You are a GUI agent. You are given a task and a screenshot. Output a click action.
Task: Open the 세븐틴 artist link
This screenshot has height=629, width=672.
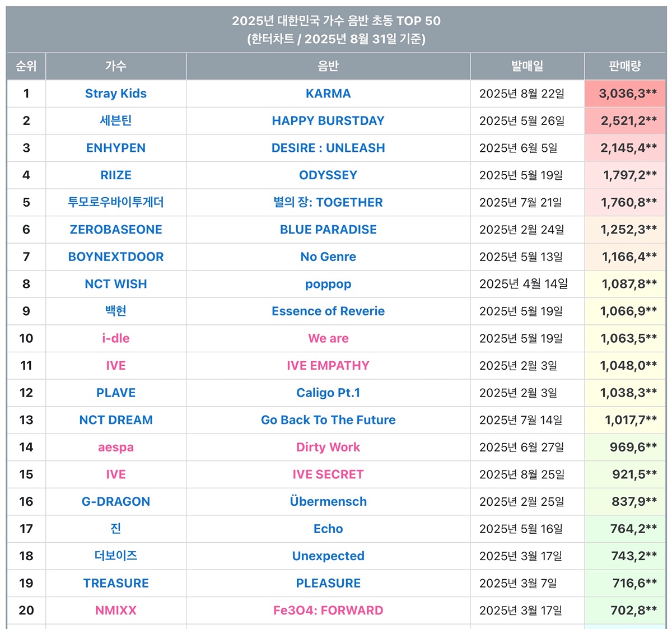pos(116,120)
